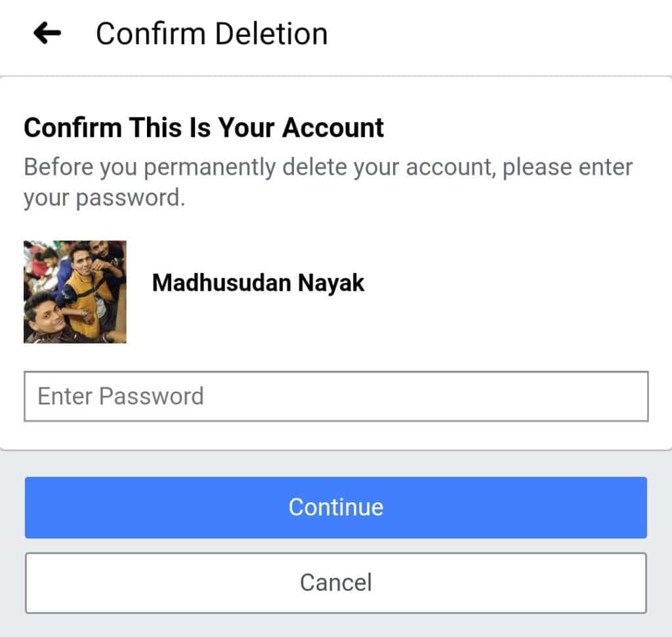The image size is (672, 637).
Task: Return to previous screen with the arrow
Action: (x=47, y=33)
